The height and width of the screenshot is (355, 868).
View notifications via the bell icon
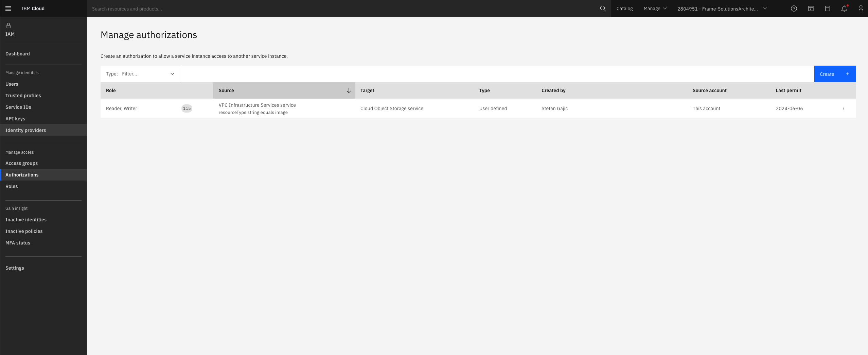(844, 8)
